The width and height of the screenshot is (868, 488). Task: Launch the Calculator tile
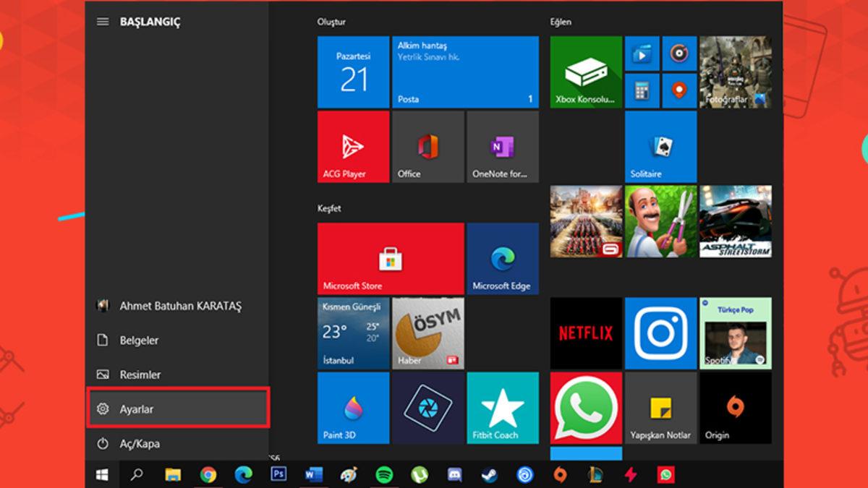[641, 92]
